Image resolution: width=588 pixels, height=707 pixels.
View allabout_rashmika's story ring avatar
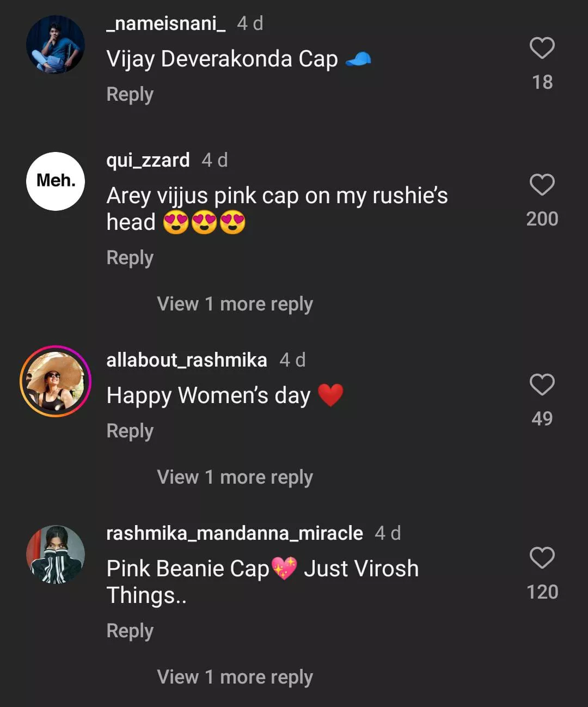[56, 381]
